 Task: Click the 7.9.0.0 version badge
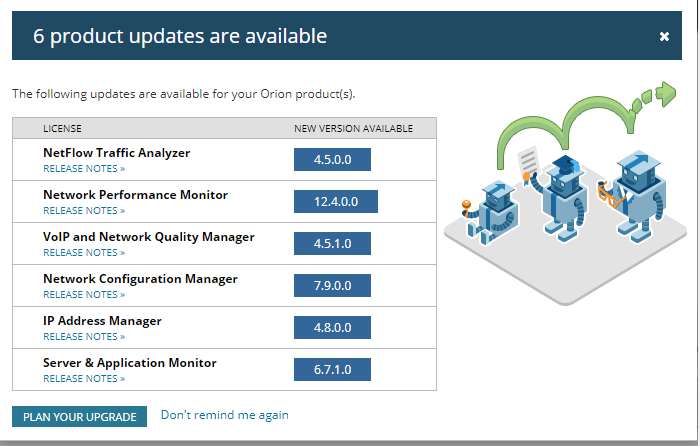[332, 285]
